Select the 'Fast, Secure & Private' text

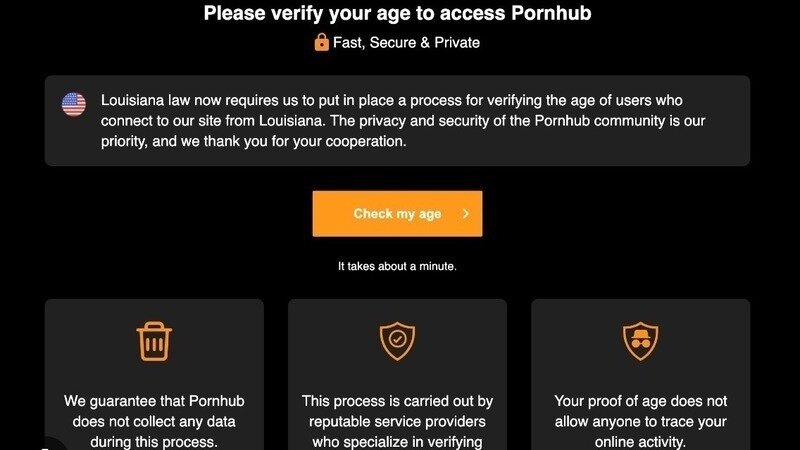point(406,42)
